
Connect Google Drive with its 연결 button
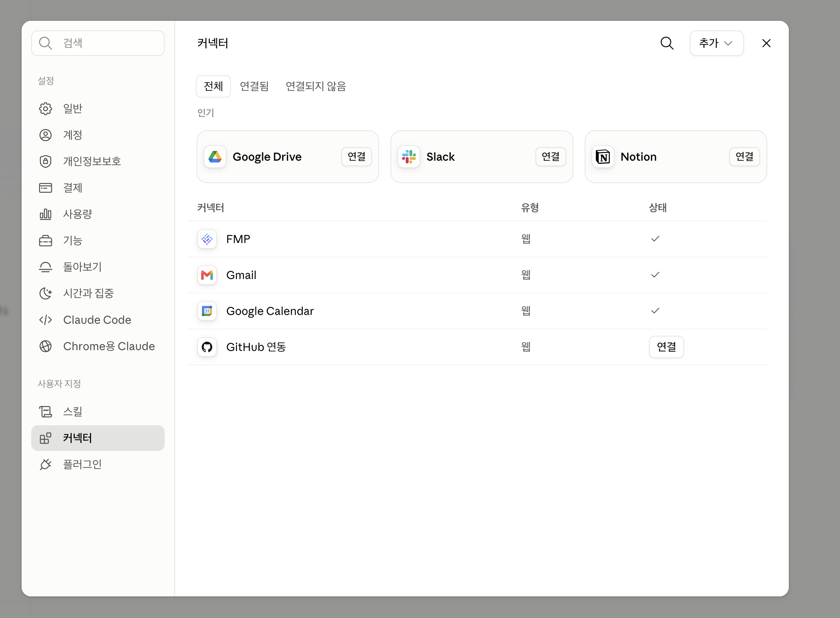[356, 157]
